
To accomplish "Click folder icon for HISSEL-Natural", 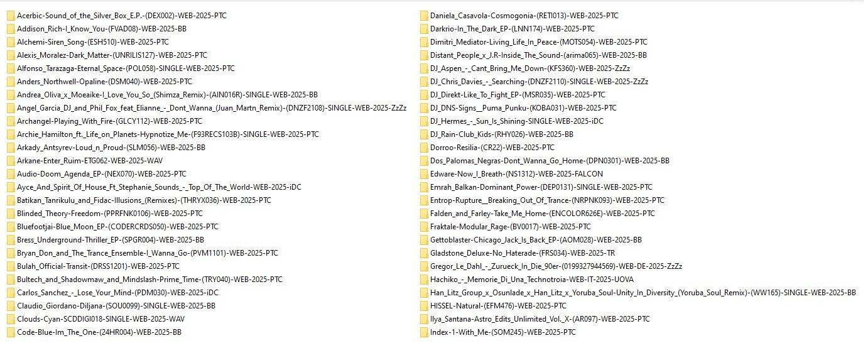I will tap(424, 306).
